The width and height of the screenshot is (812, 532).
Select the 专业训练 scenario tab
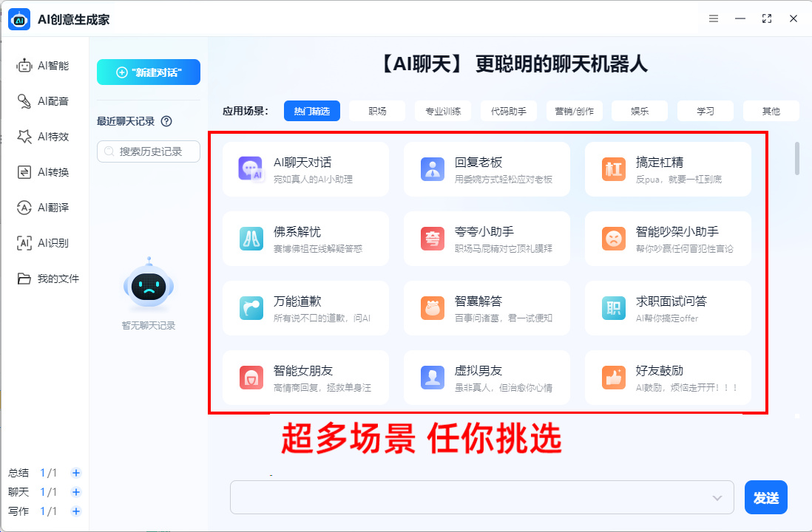coord(443,111)
